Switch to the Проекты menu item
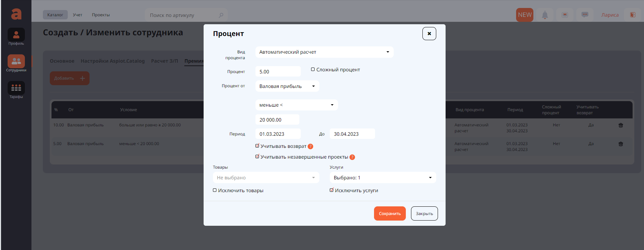The height and width of the screenshot is (250, 644). (x=101, y=15)
